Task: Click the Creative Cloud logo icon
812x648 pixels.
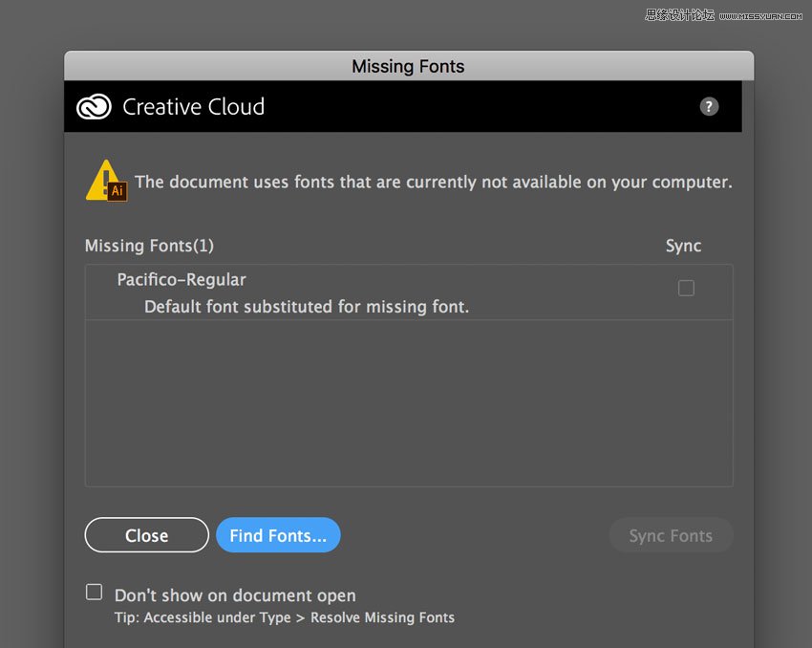Action: [94, 107]
